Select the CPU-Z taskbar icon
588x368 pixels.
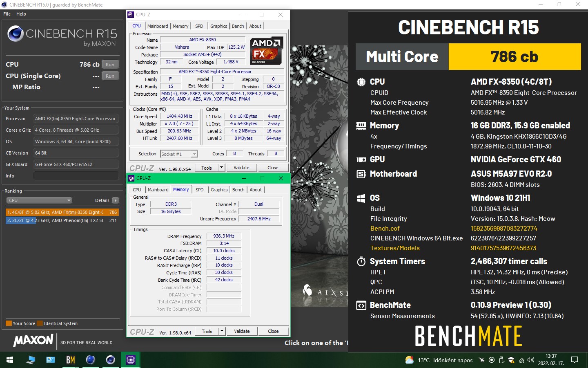(131, 360)
